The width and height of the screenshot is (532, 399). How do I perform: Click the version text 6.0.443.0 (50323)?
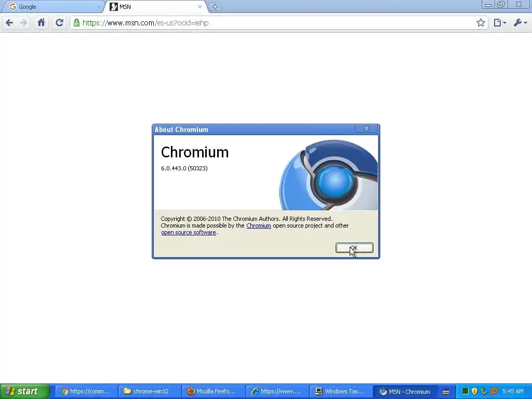point(184,168)
